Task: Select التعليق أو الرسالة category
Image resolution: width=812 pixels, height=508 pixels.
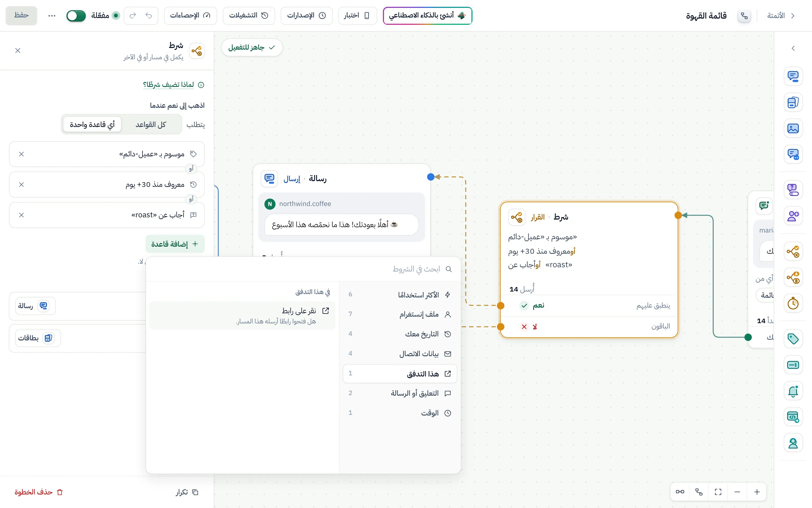Action: coord(400,393)
